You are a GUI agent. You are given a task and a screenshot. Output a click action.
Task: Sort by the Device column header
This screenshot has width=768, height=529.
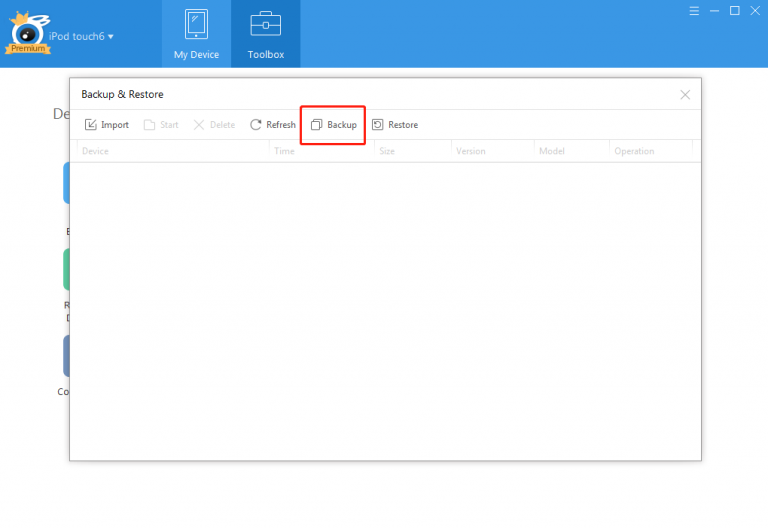96,152
